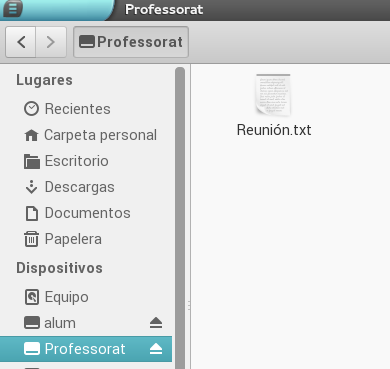Click the sidebar vertical scrollbar
Viewport: 390px width, 369px height.
[180, 218]
